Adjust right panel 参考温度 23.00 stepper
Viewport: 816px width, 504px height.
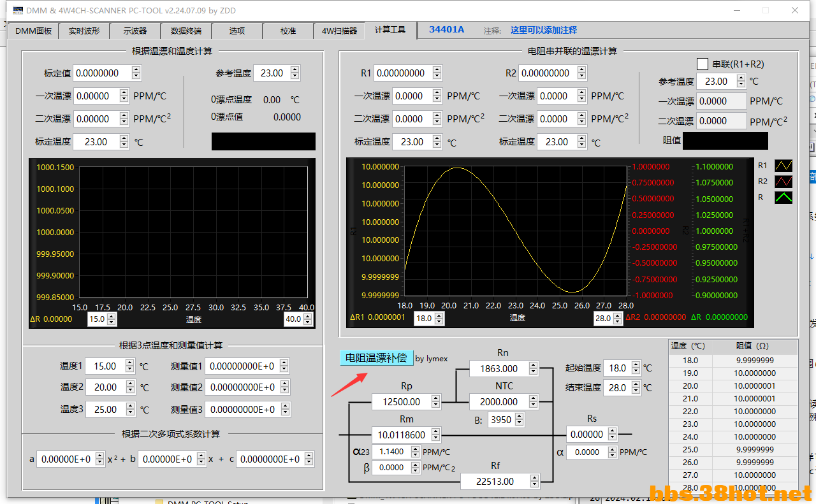tap(740, 82)
